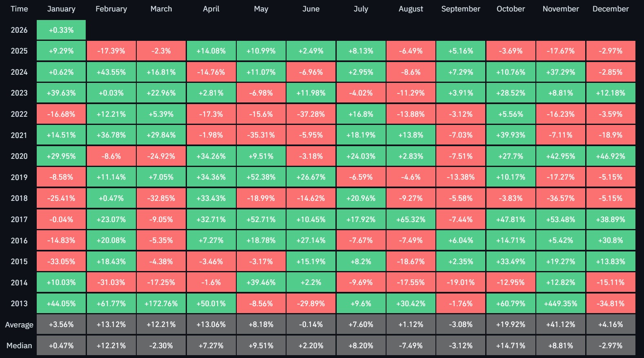Select the November column header
Screen dimensions: 644x358
(x=560, y=9)
